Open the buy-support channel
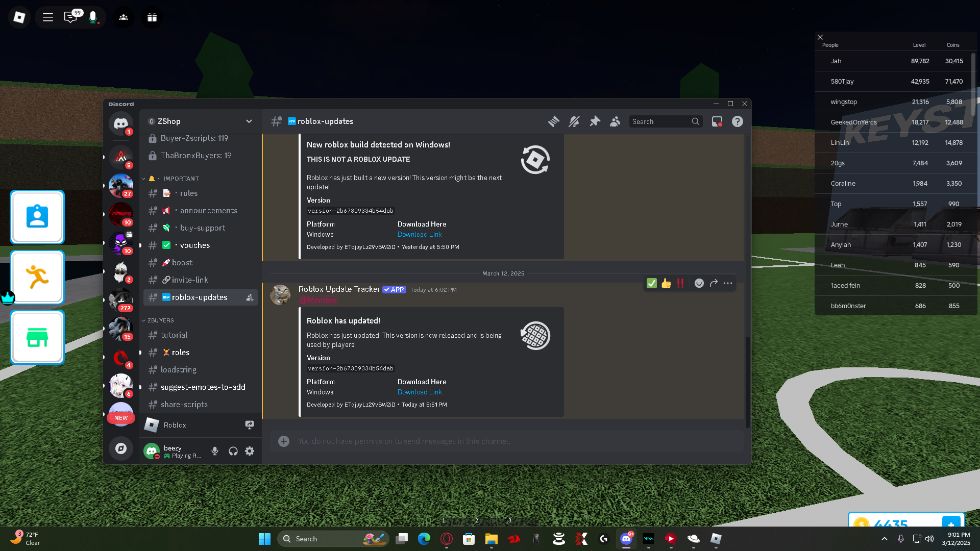 (x=201, y=228)
